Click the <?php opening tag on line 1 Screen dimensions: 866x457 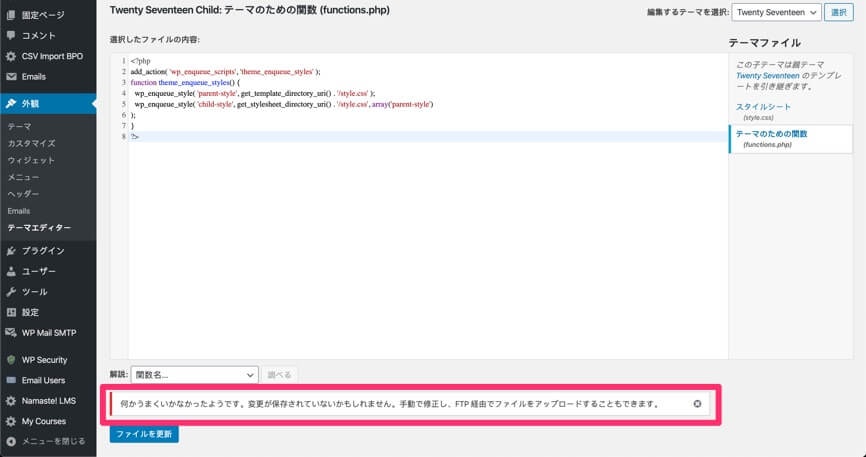tap(140, 61)
